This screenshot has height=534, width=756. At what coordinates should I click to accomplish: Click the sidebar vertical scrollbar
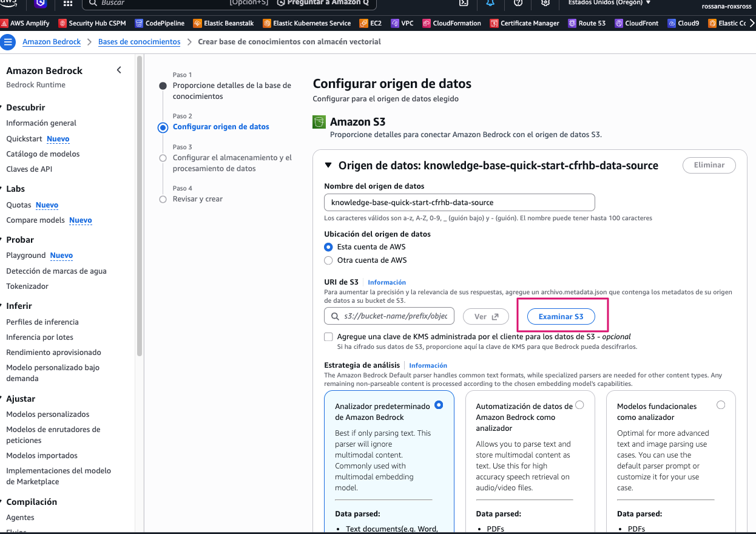click(140, 205)
